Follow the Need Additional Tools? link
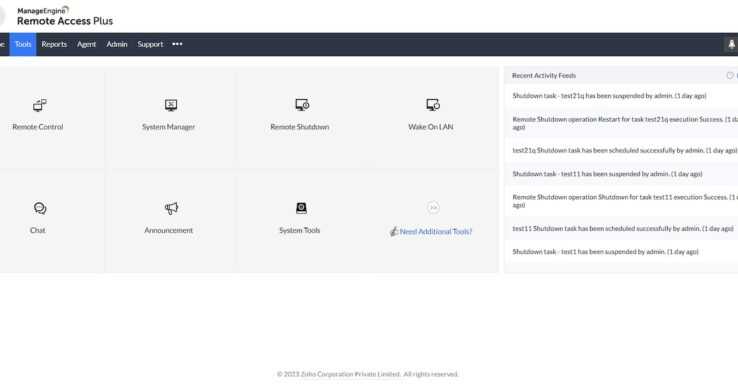The height and width of the screenshot is (386, 738). (x=435, y=232)
